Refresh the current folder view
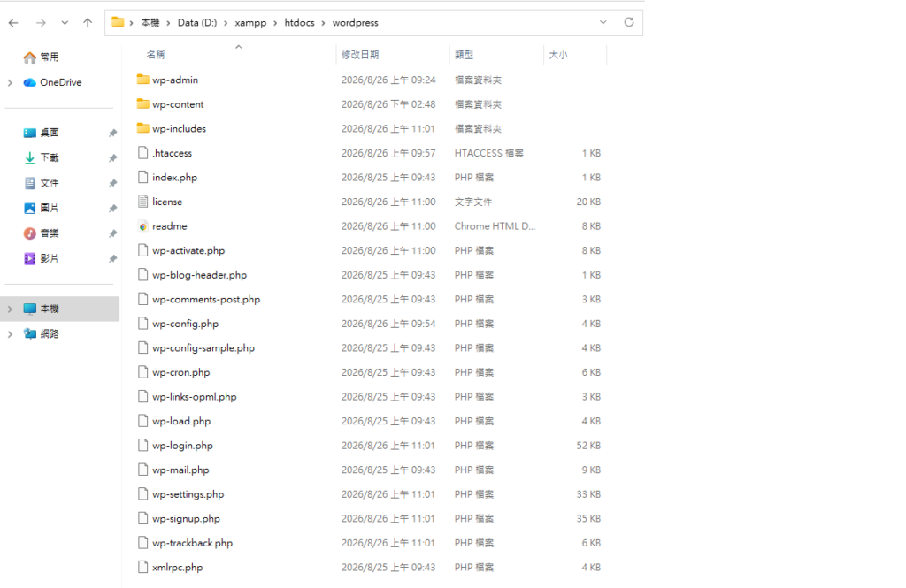 point(629,22)
